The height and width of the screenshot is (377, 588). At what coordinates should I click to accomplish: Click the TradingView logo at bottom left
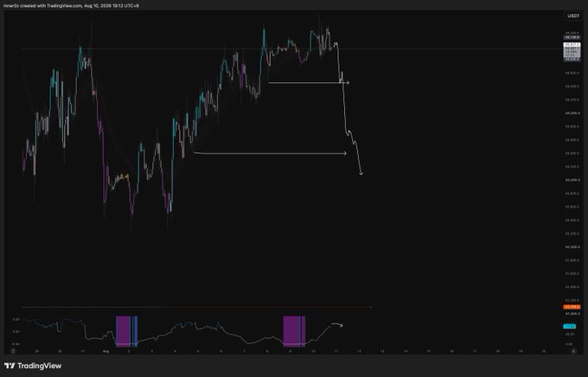pyautogui.click(x=33, y=366)
